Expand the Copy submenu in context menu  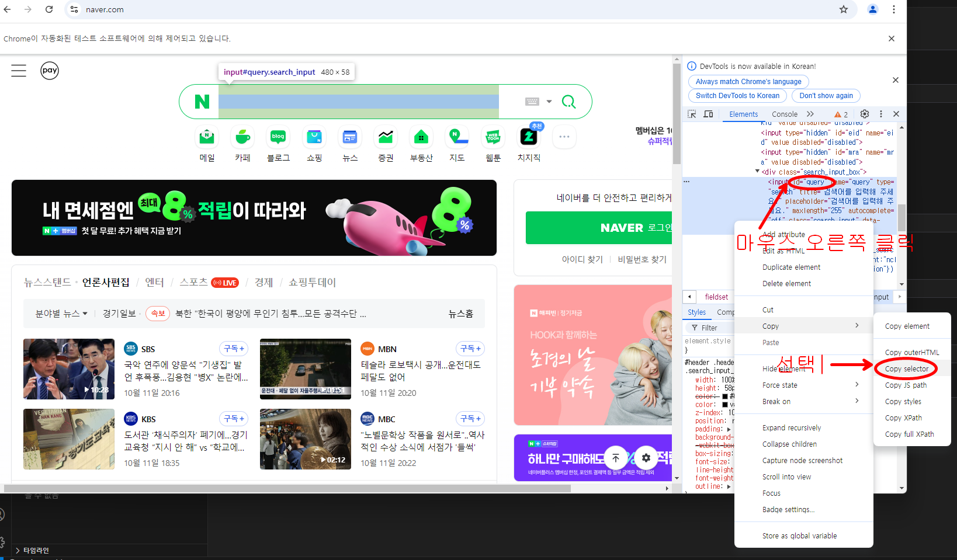(803, 326)
